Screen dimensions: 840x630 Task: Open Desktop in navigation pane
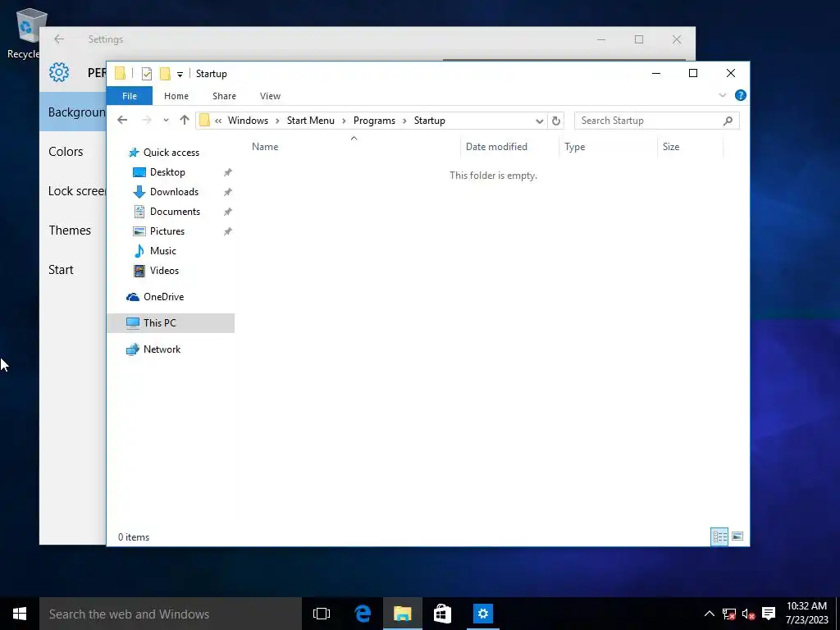point(167,172)
